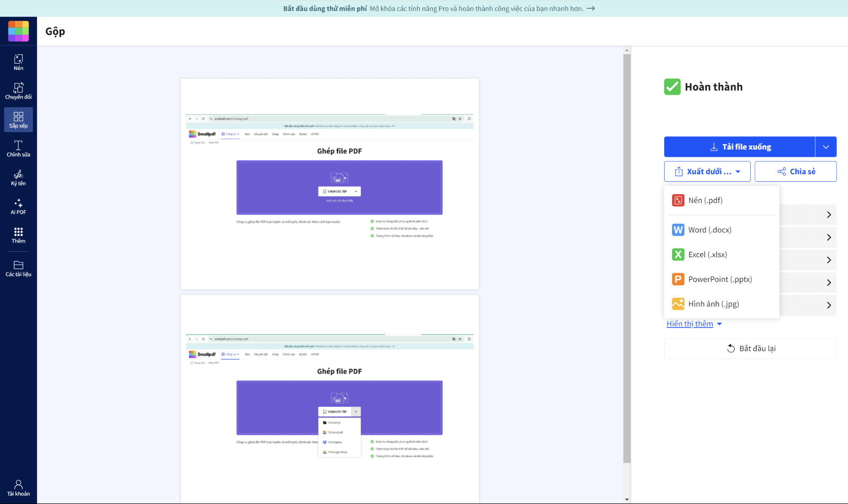Open the Chuyển đổi convert tool
The image size is (848, 504).
18,91
